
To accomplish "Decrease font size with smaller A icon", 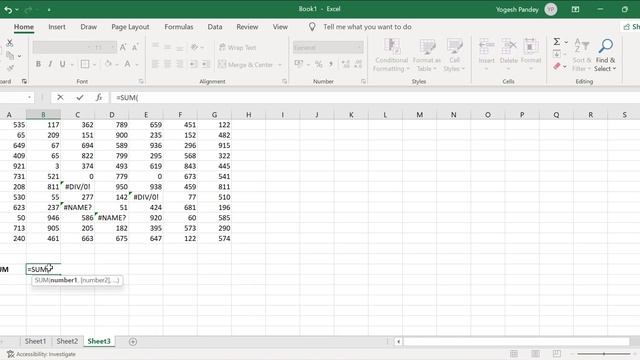I will click(x=135, y=47).
